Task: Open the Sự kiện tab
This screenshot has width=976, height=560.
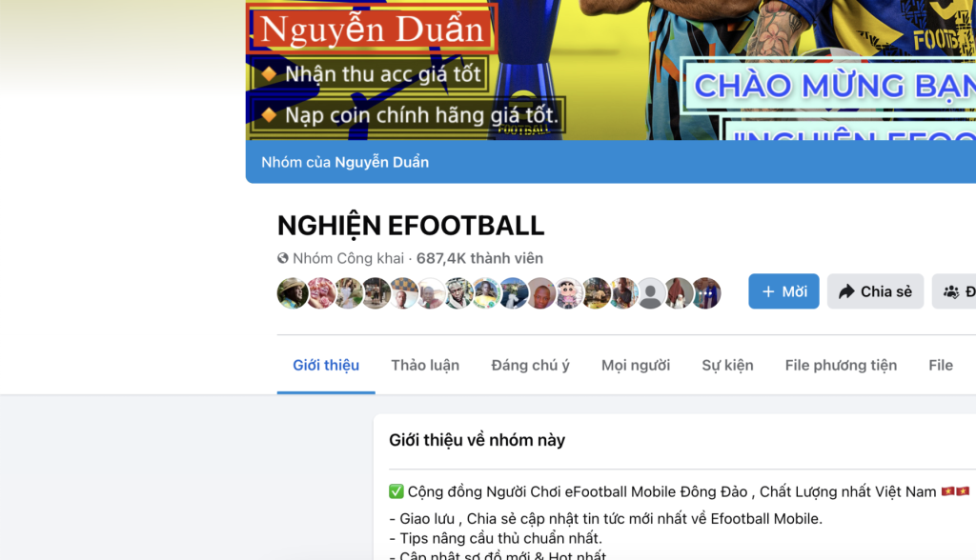Action: 727,366
